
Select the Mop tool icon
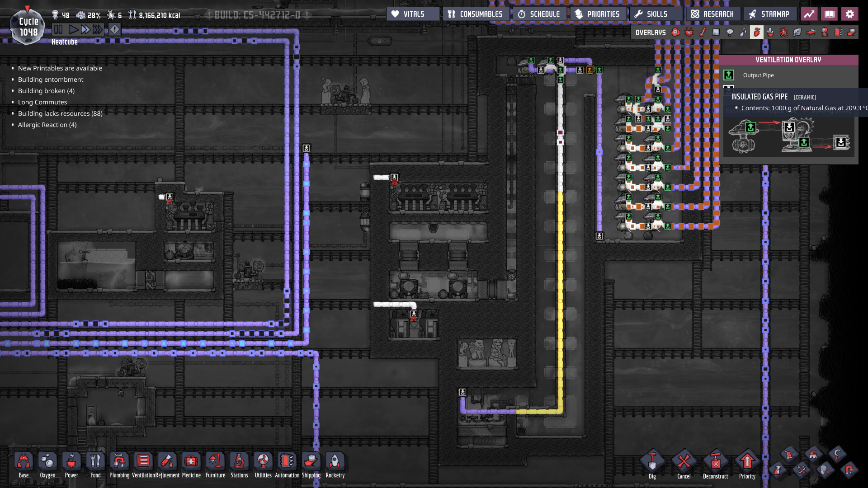(789, 455)
